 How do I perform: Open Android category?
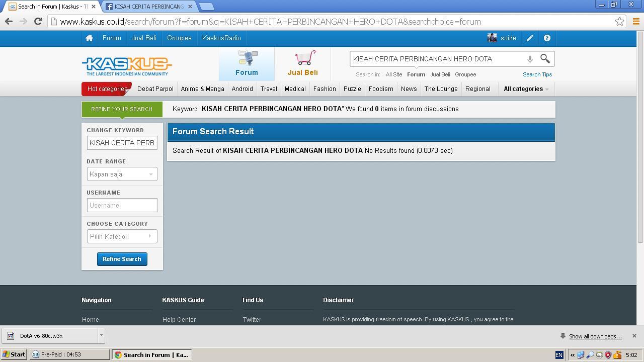pyautogui.click(x=242, y=89)
